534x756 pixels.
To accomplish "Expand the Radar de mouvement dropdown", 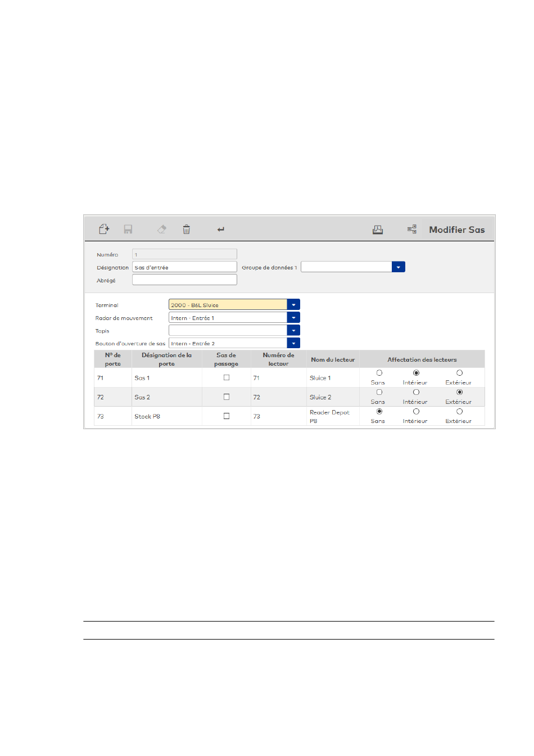I will 293,318.
